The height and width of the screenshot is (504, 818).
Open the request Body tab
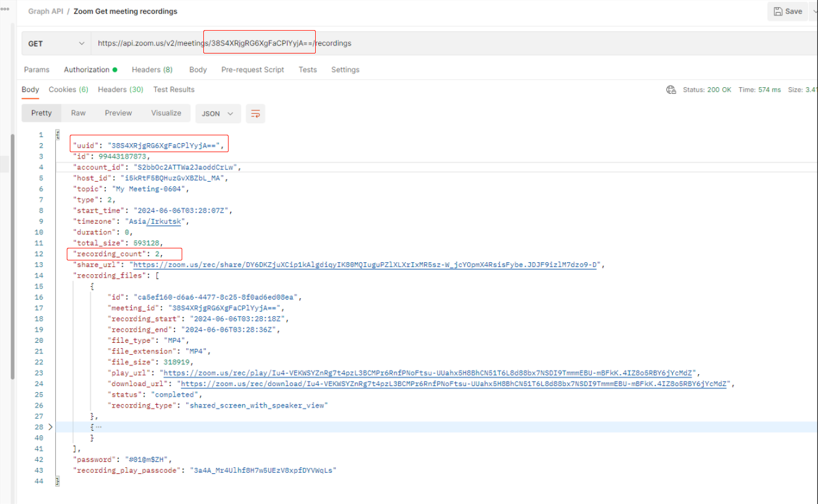coord(198,70)
